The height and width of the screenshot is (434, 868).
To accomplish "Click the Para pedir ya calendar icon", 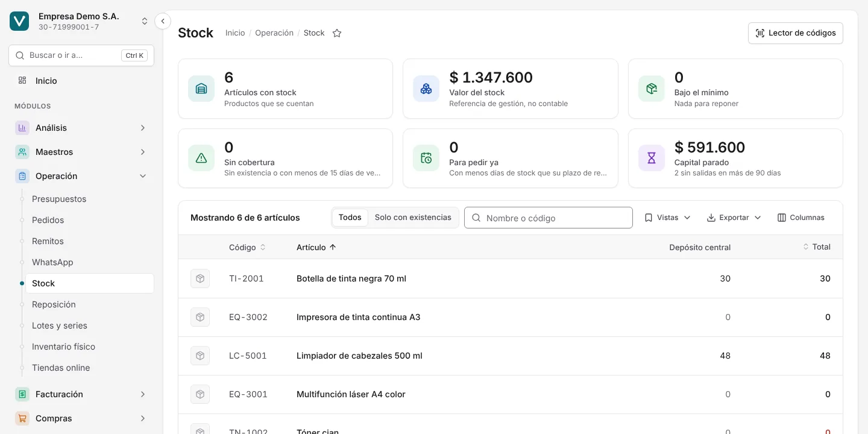I will 426,158.
